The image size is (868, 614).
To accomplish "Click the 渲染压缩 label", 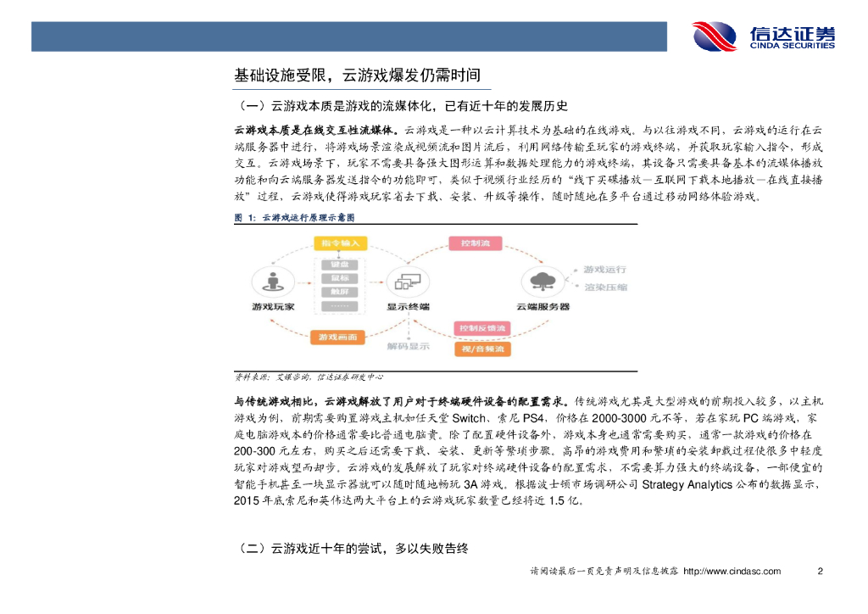I will click(x=605, y=287).
